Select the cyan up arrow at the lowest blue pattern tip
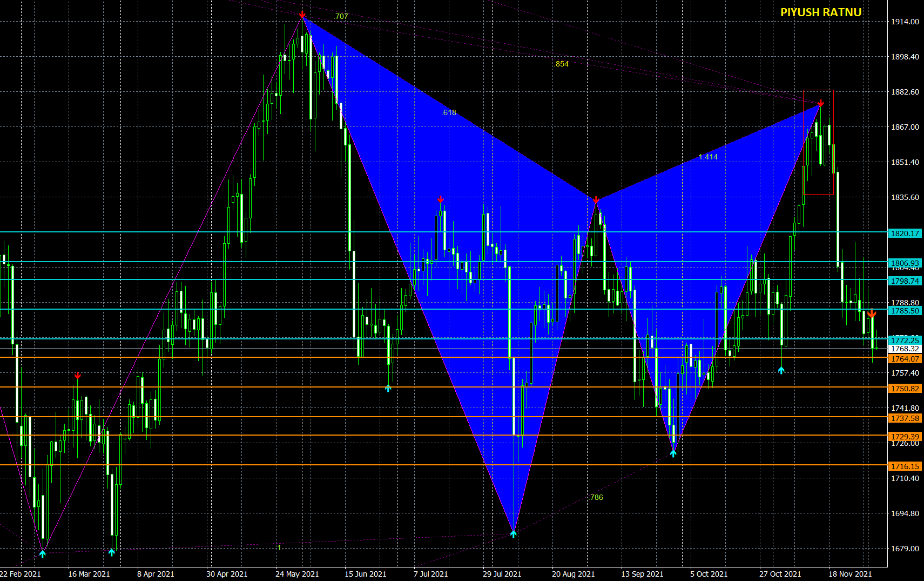This screenshot has height=581, width=924. click(513, 534)
